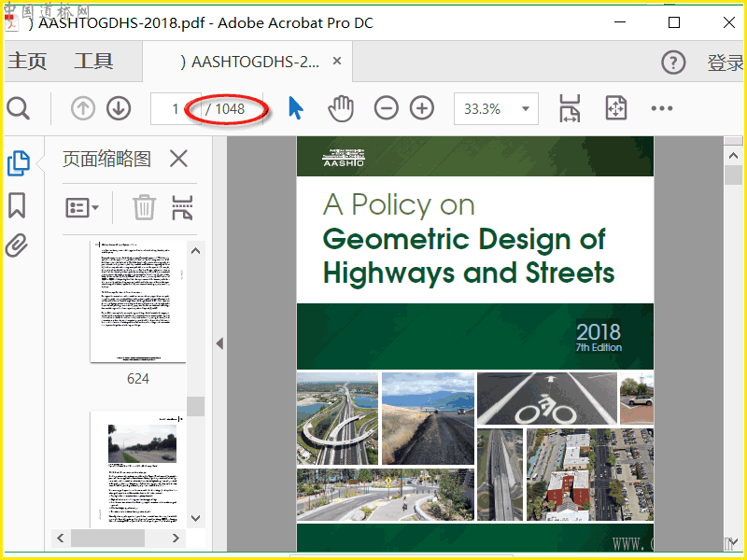Click thumbnail panel scroll down arrow

click(195, 518)
